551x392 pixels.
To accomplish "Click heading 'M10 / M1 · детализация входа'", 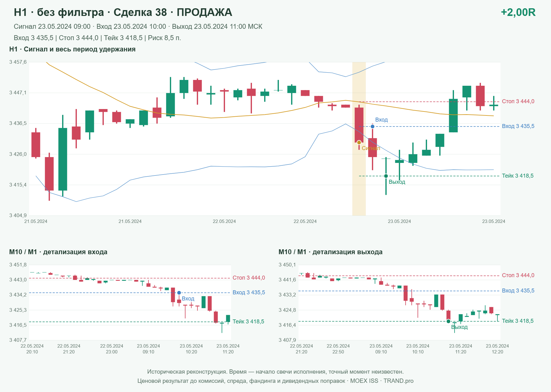I will [x=58, y=252].
